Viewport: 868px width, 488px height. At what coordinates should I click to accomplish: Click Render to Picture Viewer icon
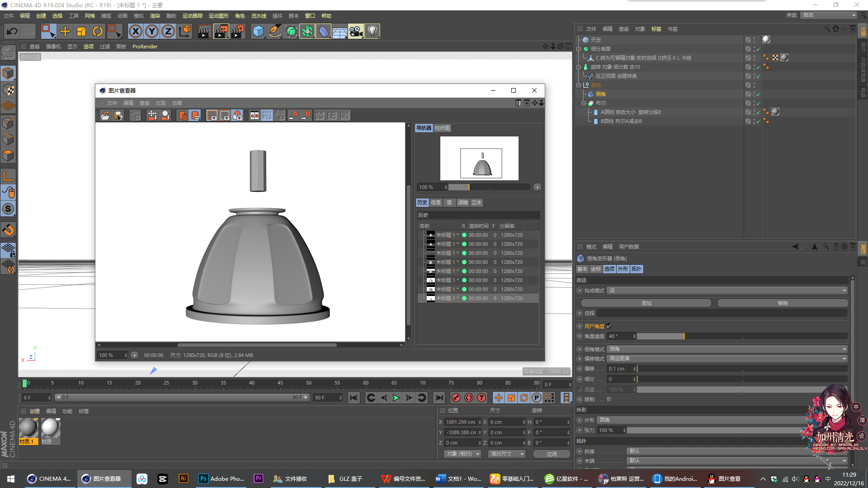[221, 31]
